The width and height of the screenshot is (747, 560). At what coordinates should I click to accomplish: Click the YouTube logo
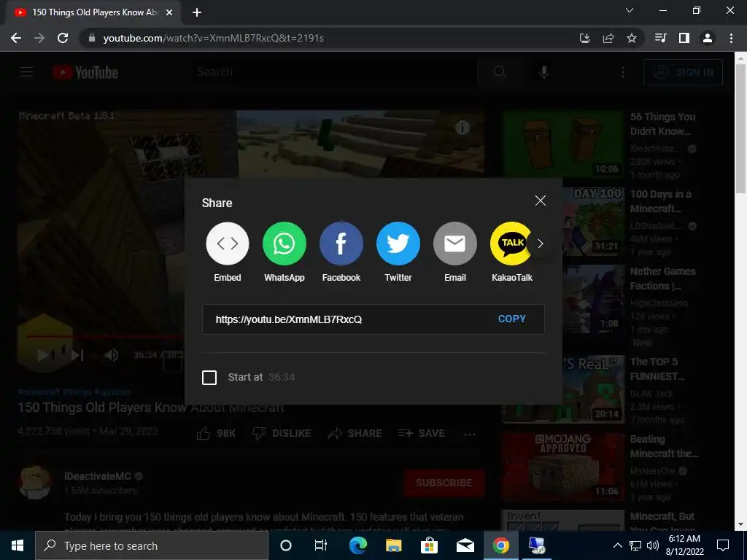click(85, 72)
